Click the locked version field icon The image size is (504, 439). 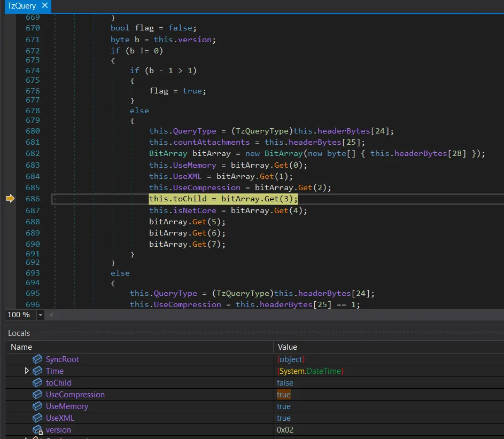[37, 430]
